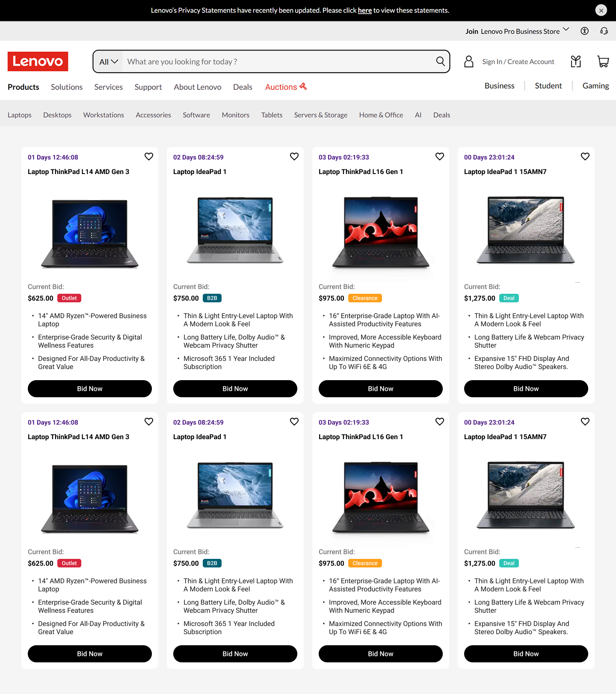This screenshot has width=616, height=694.
Task: Favorite bottom-row IdeaPad 1 with heart
Action: click(294, 422)
